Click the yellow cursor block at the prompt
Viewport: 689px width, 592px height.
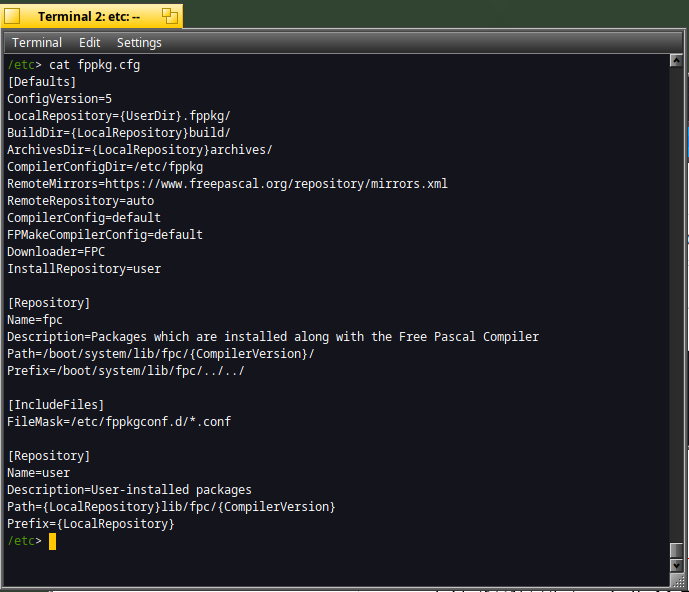pos(52,541)
